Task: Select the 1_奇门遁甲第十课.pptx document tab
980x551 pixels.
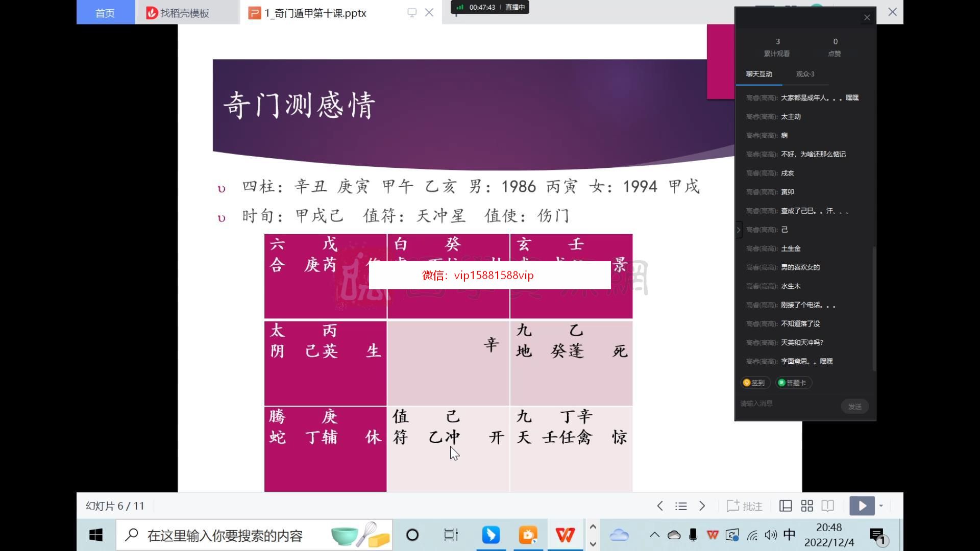Action: pyautogui.click(x=315, y=13)
